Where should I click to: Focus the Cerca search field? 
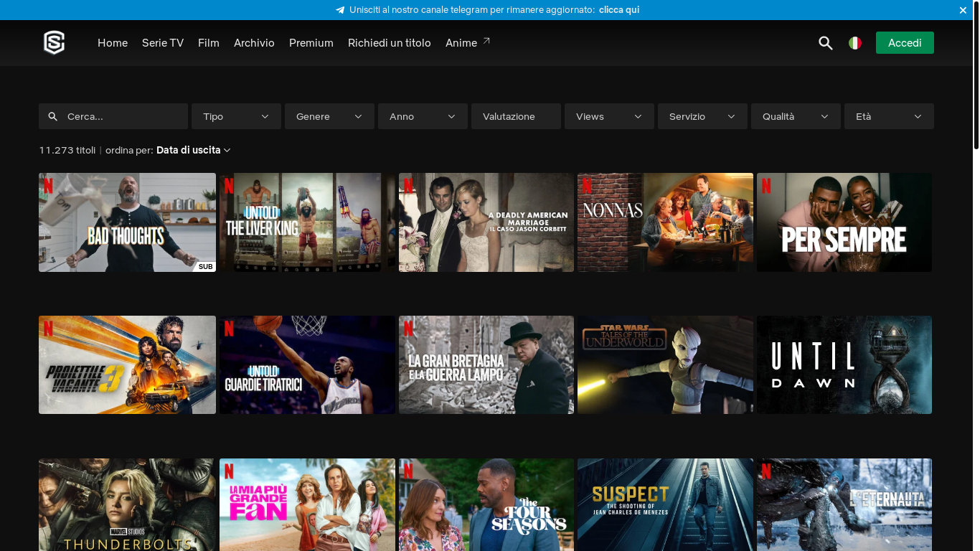(113, 116)
